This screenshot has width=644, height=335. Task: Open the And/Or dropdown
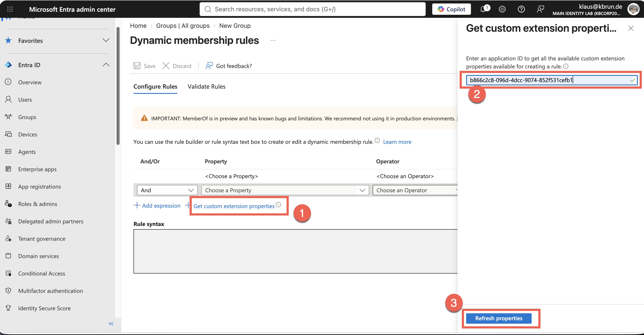point(167,190)
